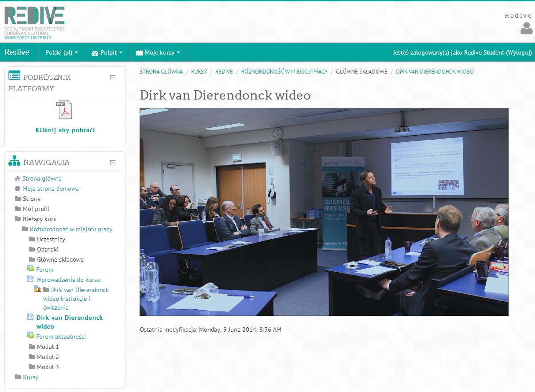Screen dimensions: 535x392
Task: Click the folder icon next to Moduł 3
Action: (x=32, y=367)
